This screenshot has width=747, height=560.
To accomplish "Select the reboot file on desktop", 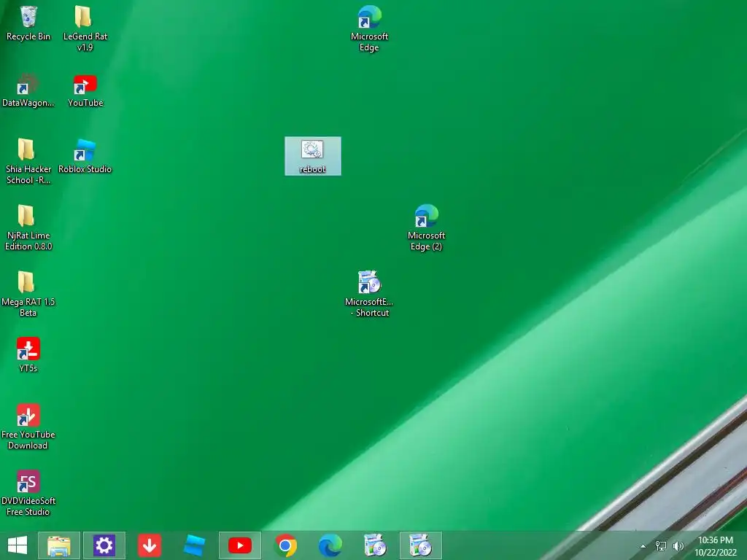I will [312, 156].
